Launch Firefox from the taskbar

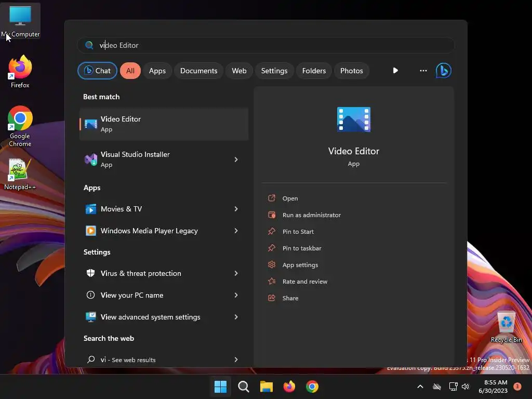coord(289,387)
